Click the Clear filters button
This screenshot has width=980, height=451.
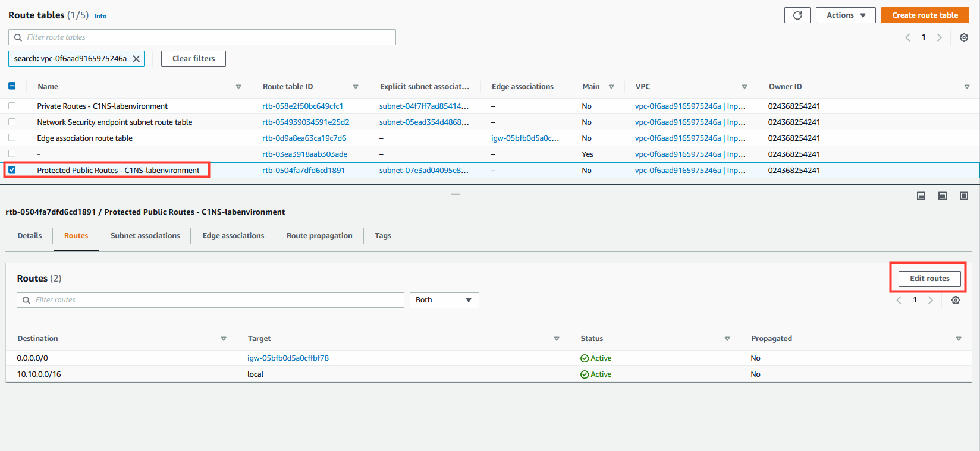[x=193, y=59]
